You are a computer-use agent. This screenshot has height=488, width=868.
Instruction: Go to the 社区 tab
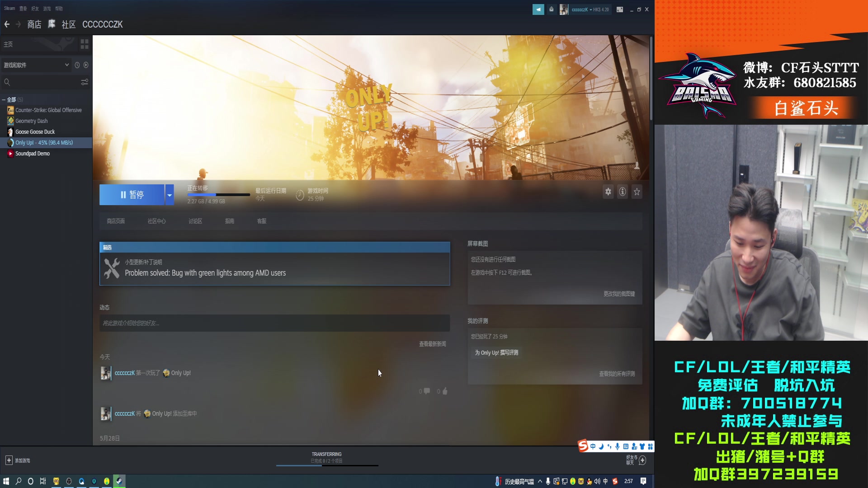tap(69, 24)
